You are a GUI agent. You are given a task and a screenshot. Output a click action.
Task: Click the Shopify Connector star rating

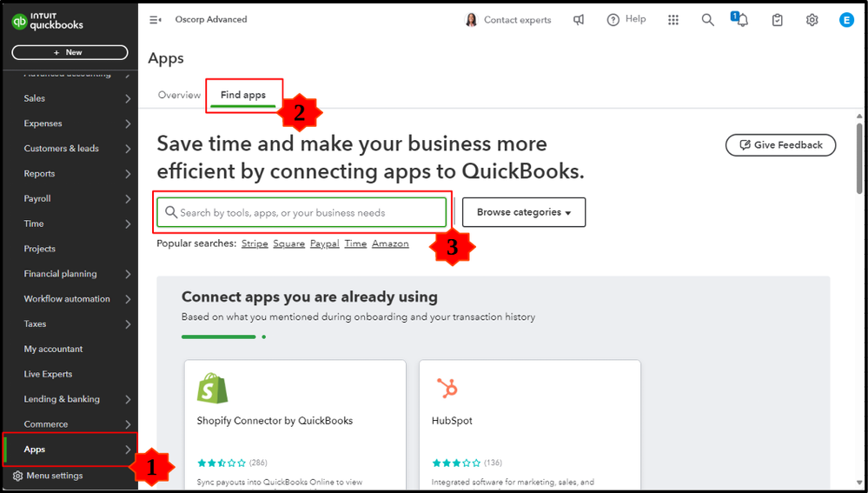pos(222,463)
